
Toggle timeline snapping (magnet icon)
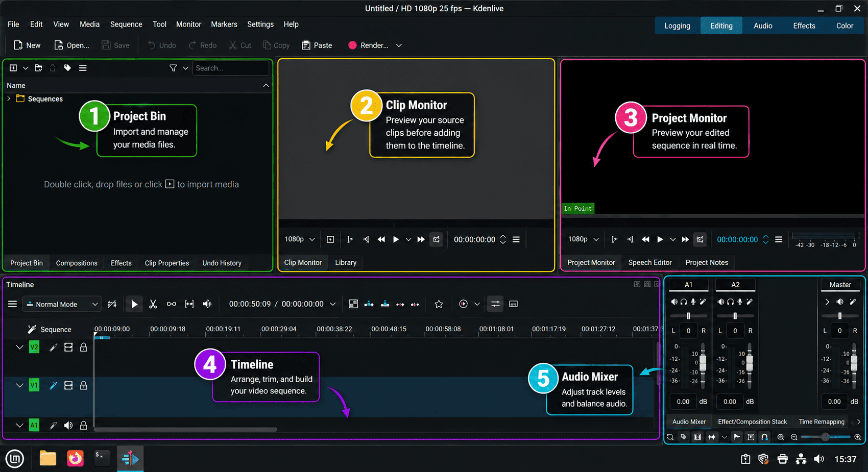point(764,437)
